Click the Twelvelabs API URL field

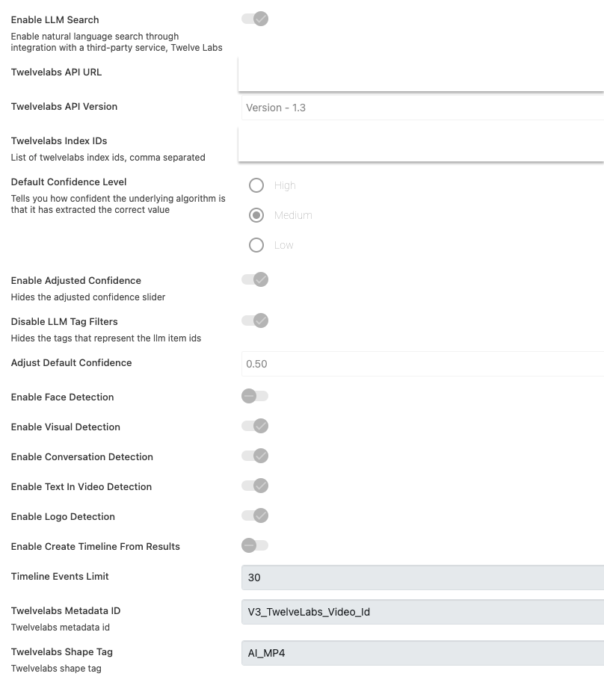421,75
